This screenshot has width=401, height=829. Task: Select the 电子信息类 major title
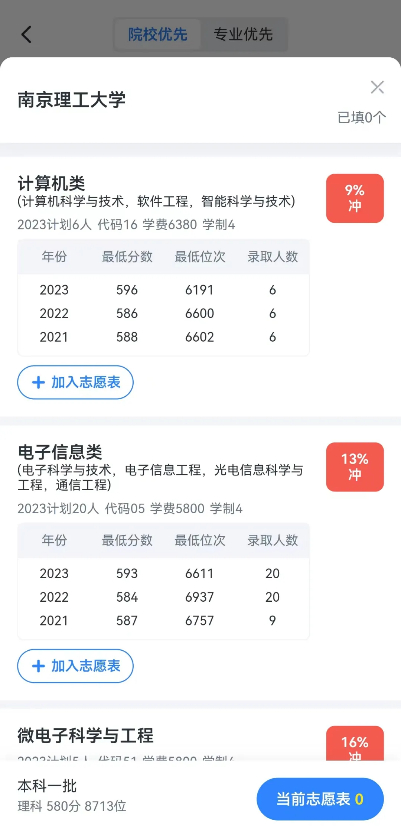60,452
